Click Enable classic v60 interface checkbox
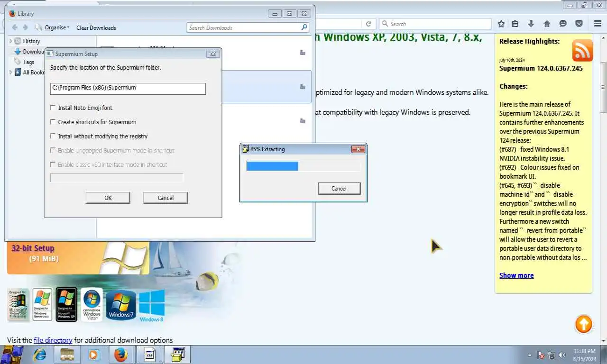Viewport: 607px width, 364px height. point(53,164)
